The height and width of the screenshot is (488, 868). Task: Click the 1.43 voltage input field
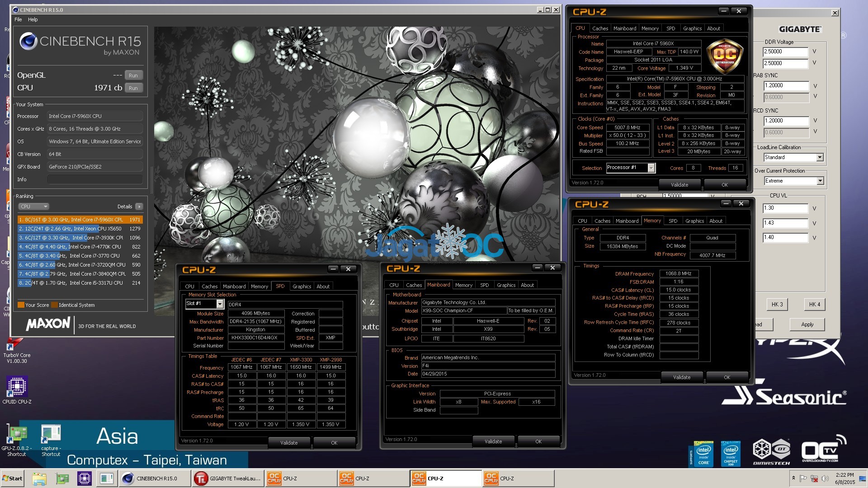[x=785, y=223]
